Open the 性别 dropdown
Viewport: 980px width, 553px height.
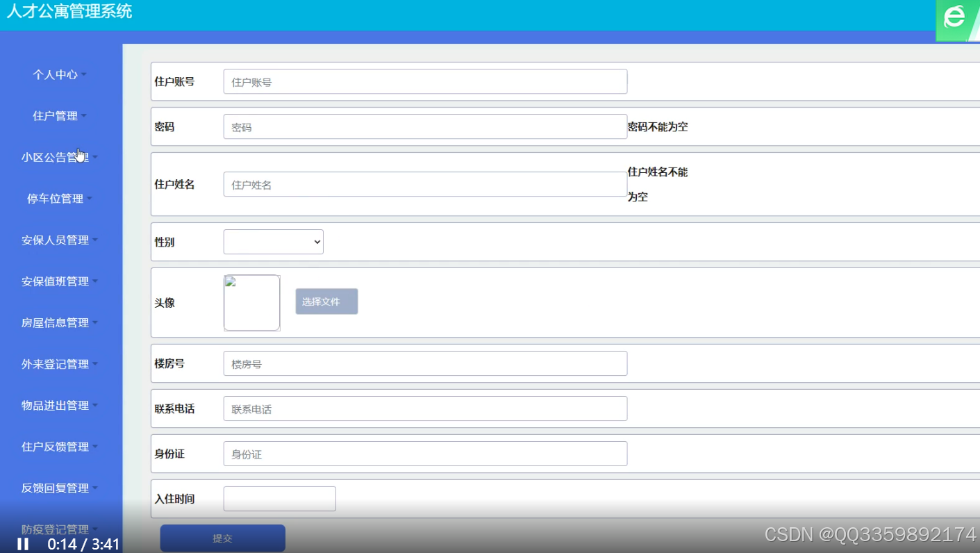coord(273,242)
